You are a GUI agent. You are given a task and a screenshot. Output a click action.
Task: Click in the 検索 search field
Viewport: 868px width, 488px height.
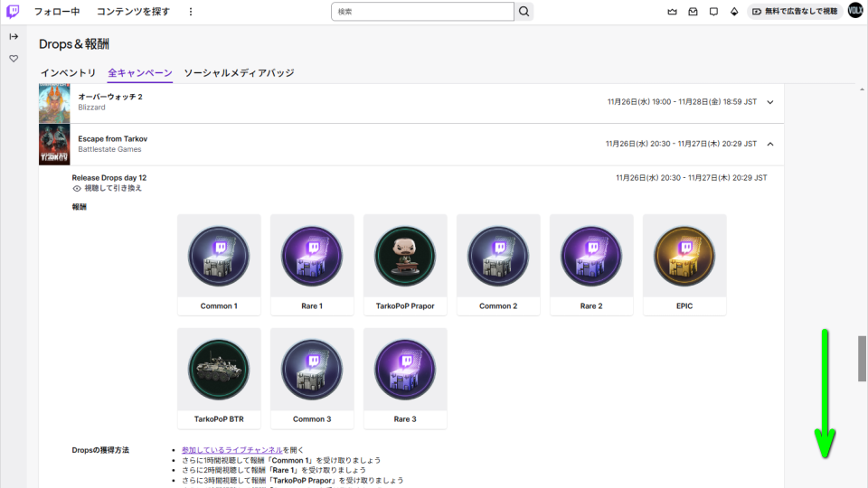pyautogui.click(x=422, y=12)
